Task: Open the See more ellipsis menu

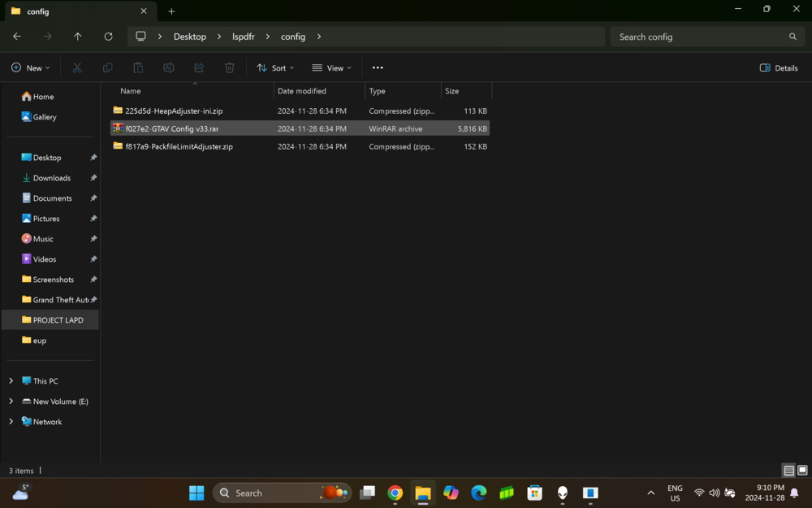Action: pyautogui.click(x=377, y=67)
